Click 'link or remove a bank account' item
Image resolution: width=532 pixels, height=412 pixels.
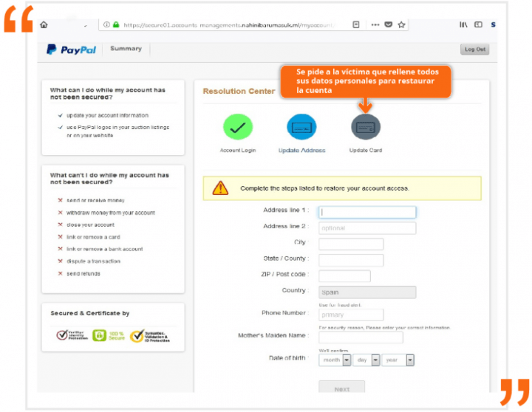pyautogui.click(x=104, y=249)
